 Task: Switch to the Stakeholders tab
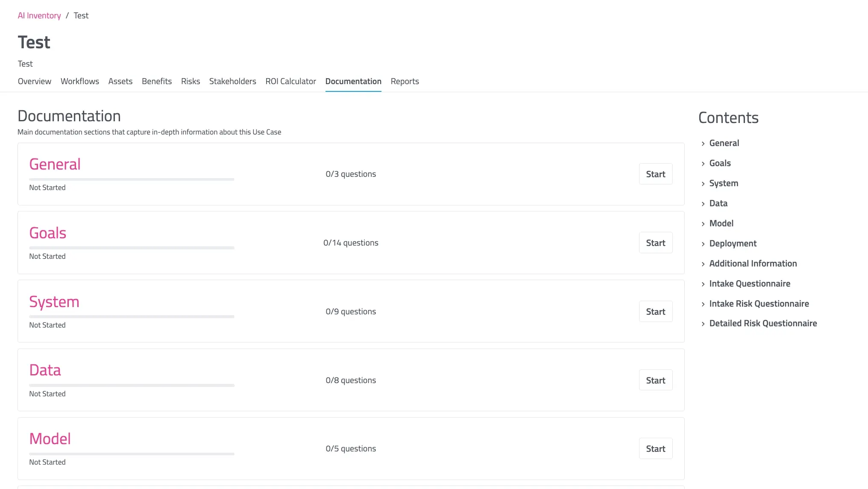(233, 81)
